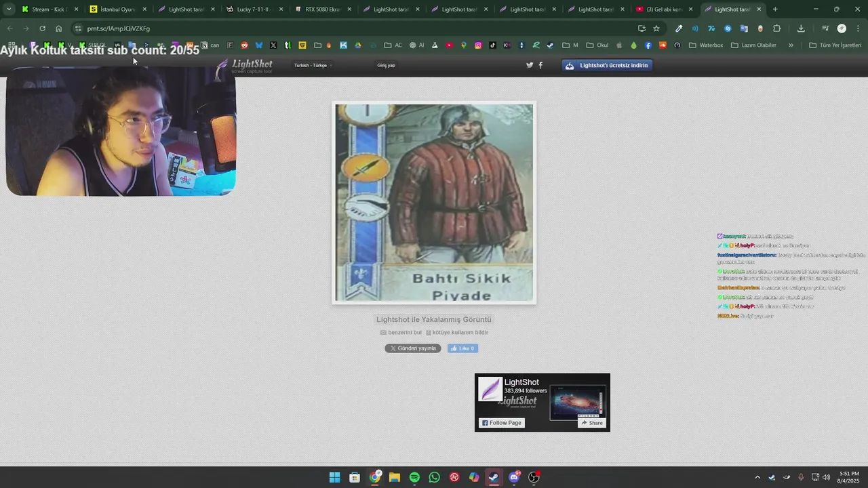This screenshot has height=488, width=868.
Task: Open File Explorer from the taskbar
Action: click(395, 477)
